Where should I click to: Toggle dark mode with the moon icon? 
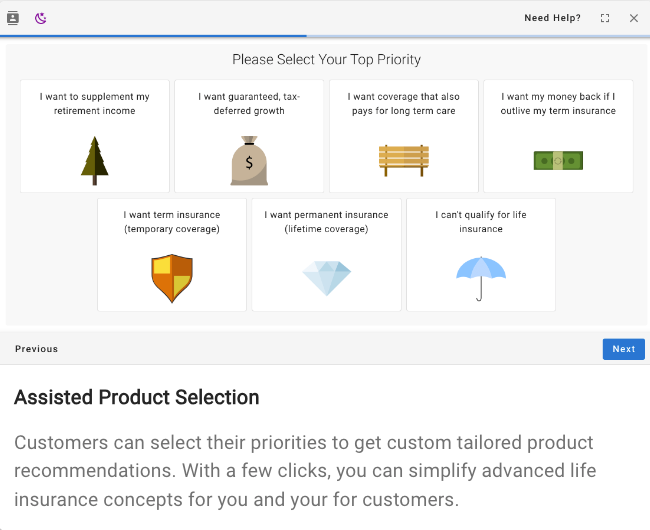pyautogui.click(x=41, y=18)
